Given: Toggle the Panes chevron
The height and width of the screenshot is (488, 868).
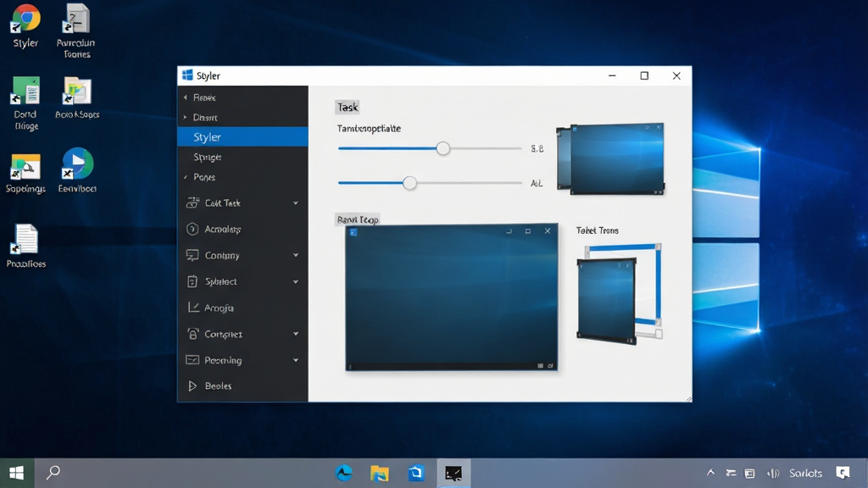Looking at the screenshot, I should coord(186,177).
